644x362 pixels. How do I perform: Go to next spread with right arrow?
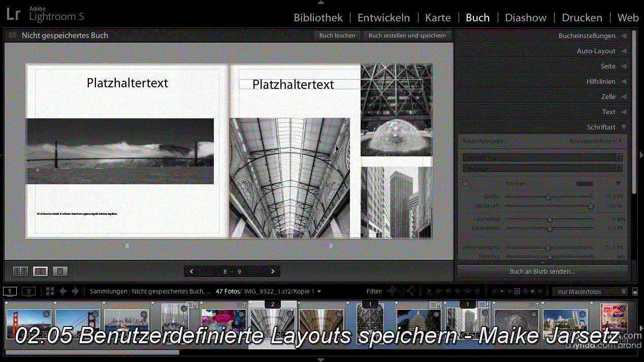tap(273, 272)
